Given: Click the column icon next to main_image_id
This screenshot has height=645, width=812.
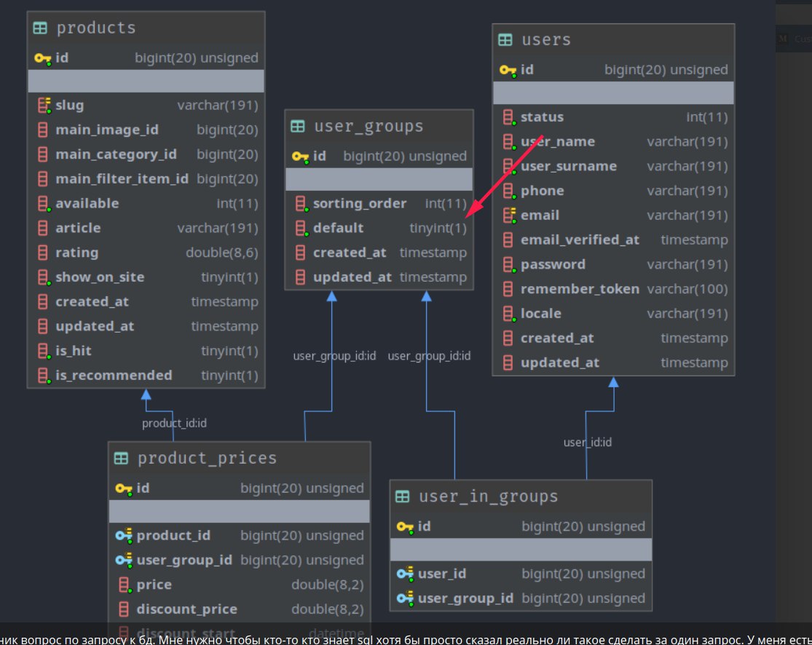Looking at the screenshot, I should click(x=43, y=130).
